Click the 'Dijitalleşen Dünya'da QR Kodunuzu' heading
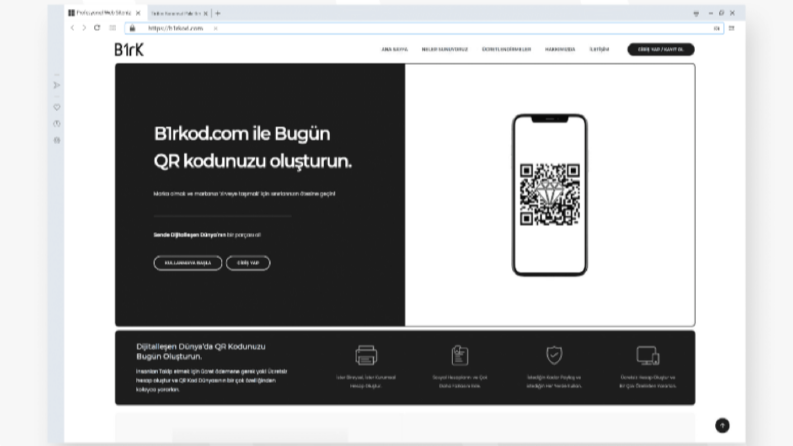The height and width of the screenshot is (446, 793). click(201, 347)
